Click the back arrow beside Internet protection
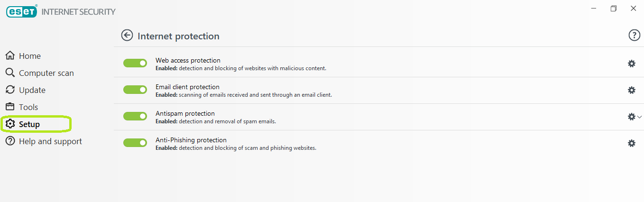This screenshot has height=202, width=644. 127,35
